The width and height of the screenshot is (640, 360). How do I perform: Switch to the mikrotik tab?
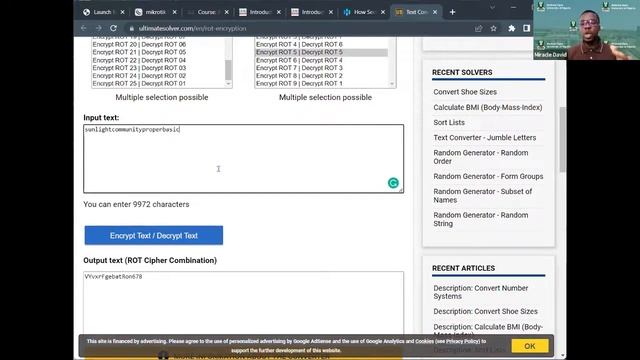(155, 12)
